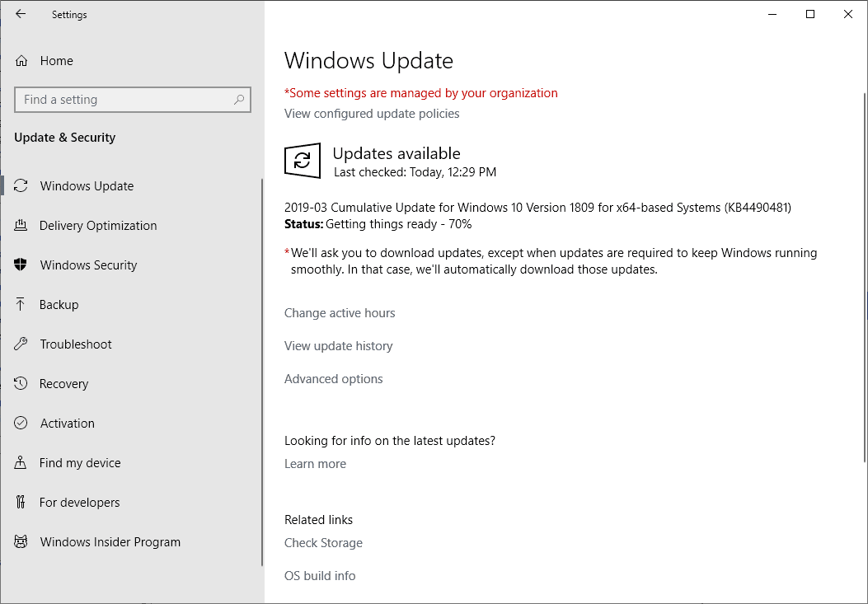The width and height of the screenshot is (868, 604).
Task: Click Change active hours
Action: pos(340,312)
